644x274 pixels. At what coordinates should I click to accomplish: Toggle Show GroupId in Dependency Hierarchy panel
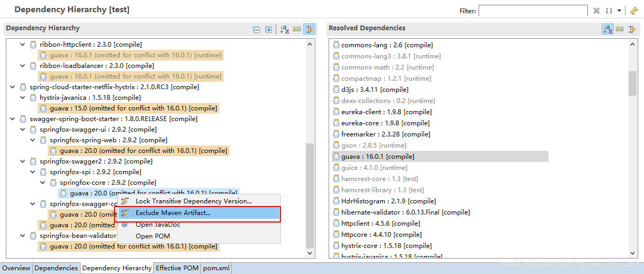[x=297, y=29]
